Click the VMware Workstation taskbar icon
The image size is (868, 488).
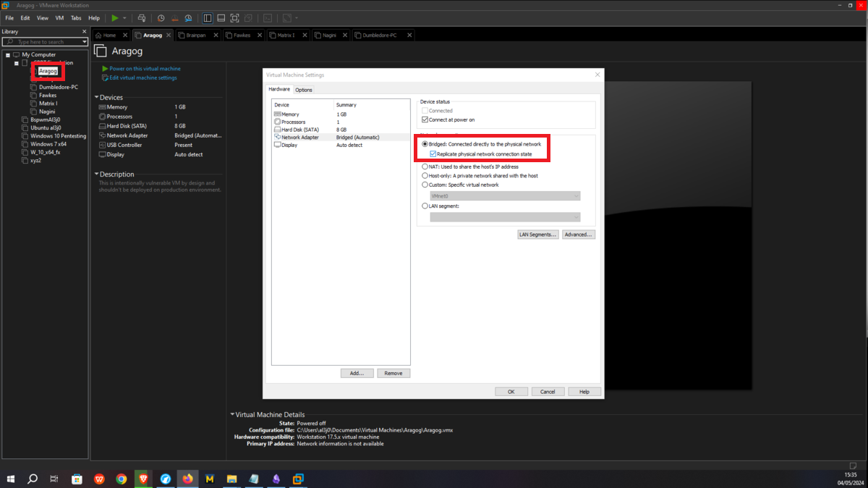pos(298,479)
